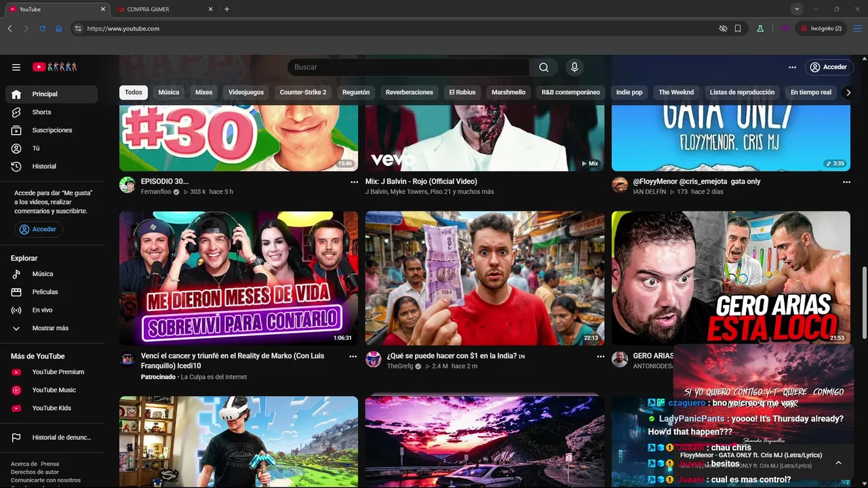The width and height of the screenshot is (868, 488).
Task: Click the YouTube logo
Action: coord(55,67)
